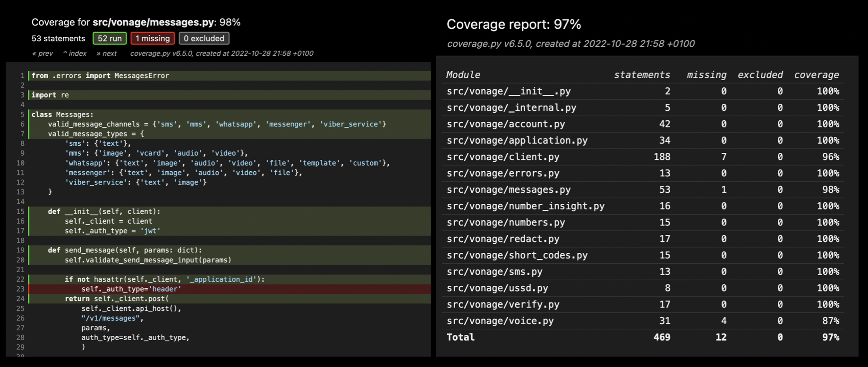The width and height of the screenshot is (868, 367).
Task: Go to the » next file link
Action: 107,53
